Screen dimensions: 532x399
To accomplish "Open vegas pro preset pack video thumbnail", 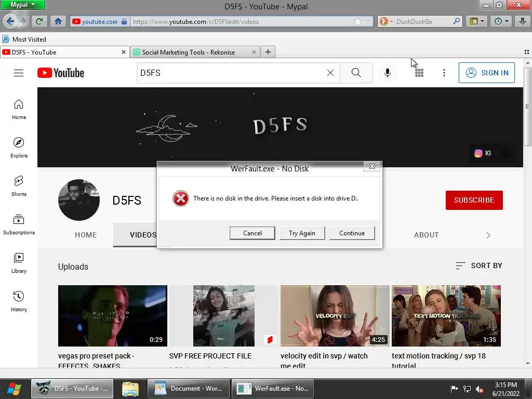I will click(x=113, y=316).
